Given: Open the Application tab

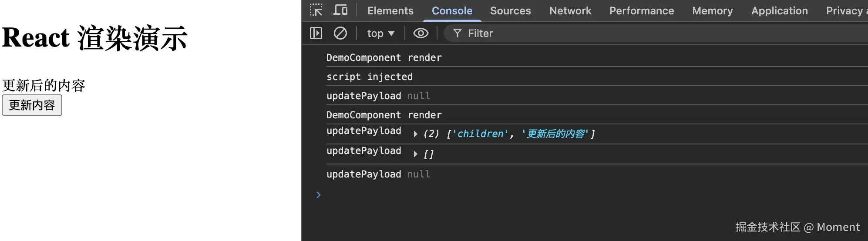Looking at the screenshot, I should pyautogui.click(x=780, y=10).
